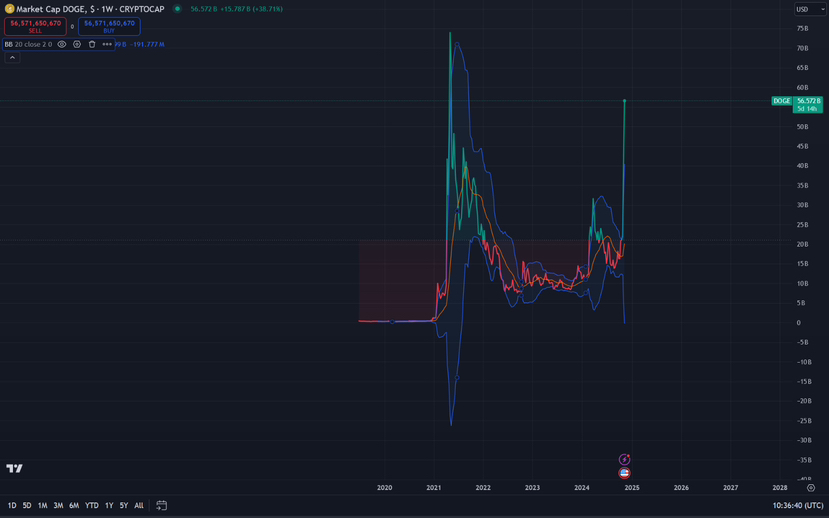This screenshot has height=518, width=829.
Task: Open the USD currency dropdown
Action: tap(809, 9)
